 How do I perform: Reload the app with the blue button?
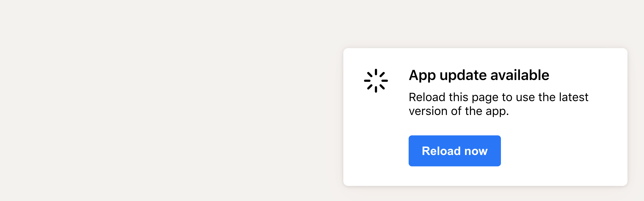(454, 151)
